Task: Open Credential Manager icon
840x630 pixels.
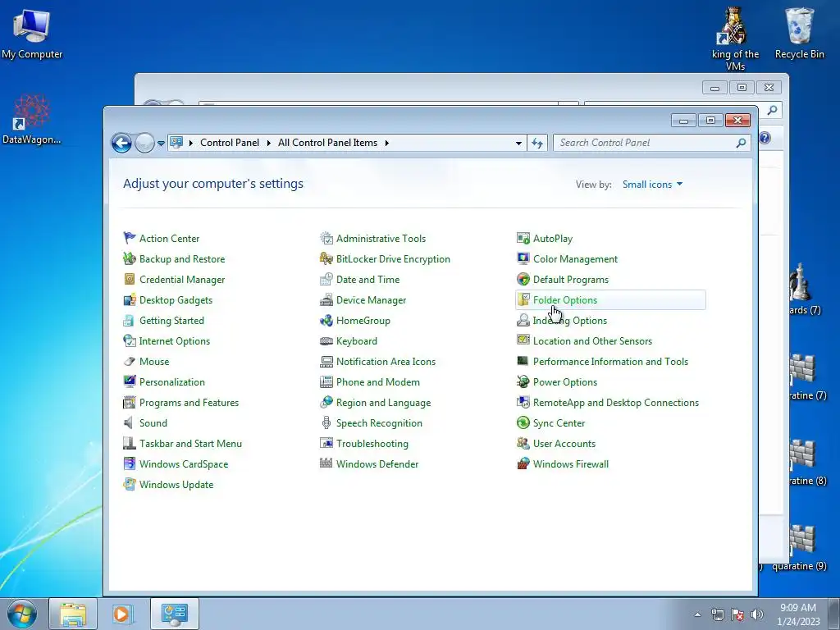Action: click(x=130, y=279)
